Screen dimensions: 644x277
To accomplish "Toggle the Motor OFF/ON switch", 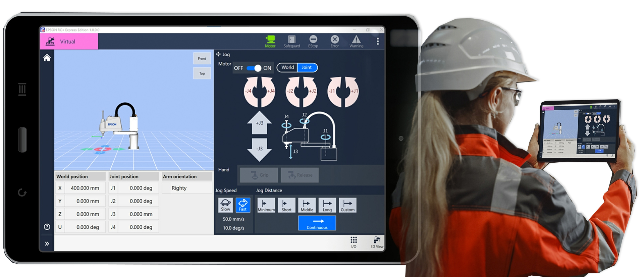I will pyautogui.click(x=254, y=68).
